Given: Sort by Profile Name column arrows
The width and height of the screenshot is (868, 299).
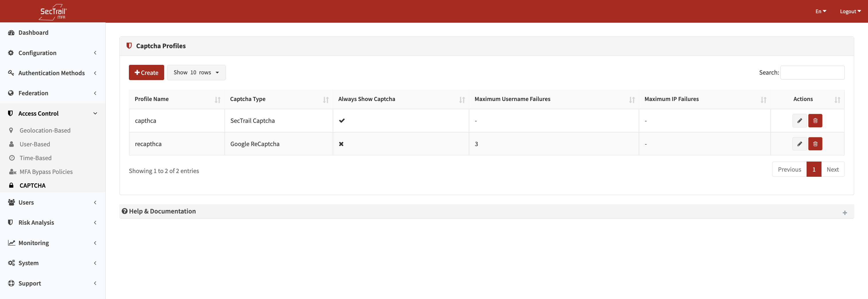Looking at the screenshot, I should (217, 100).
